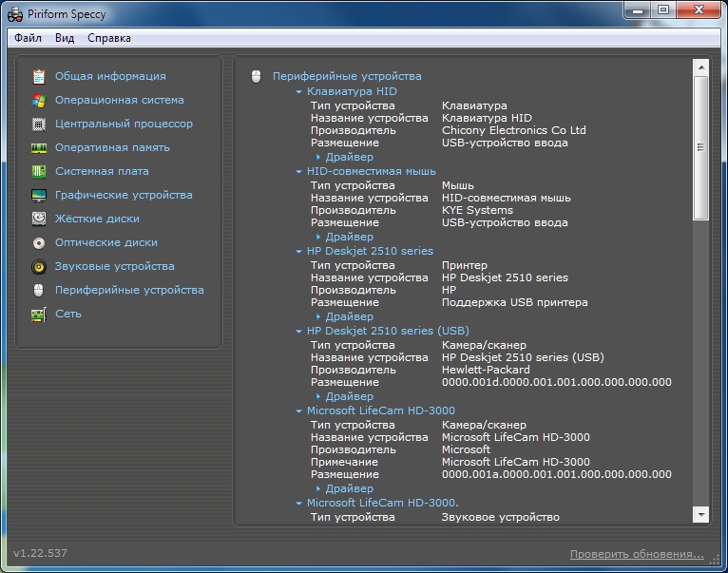Select the Hewlett-Packard manufacturer value
Viewport: 728px width, 573px height.
click(486, 370)
